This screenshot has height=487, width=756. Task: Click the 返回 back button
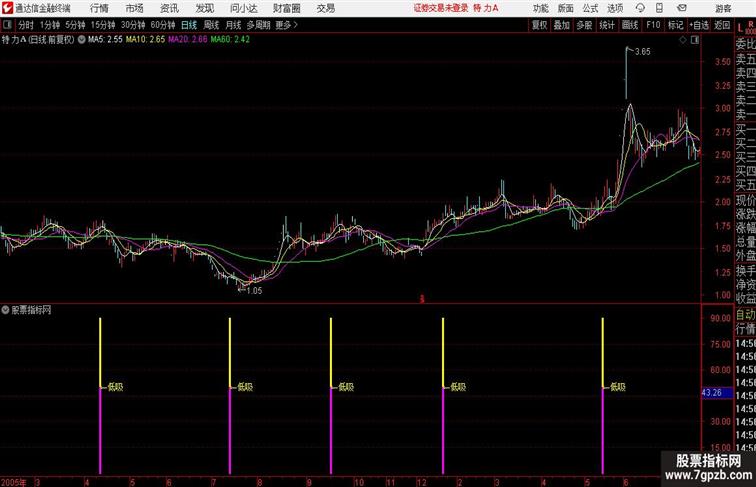click(x=722, y=25)
